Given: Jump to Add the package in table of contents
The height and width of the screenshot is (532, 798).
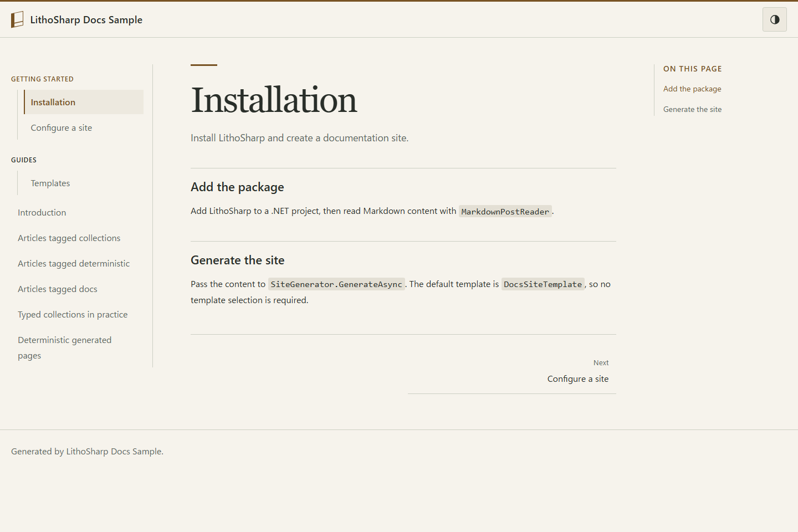Looking at the screenshot, I should point(692,89).
